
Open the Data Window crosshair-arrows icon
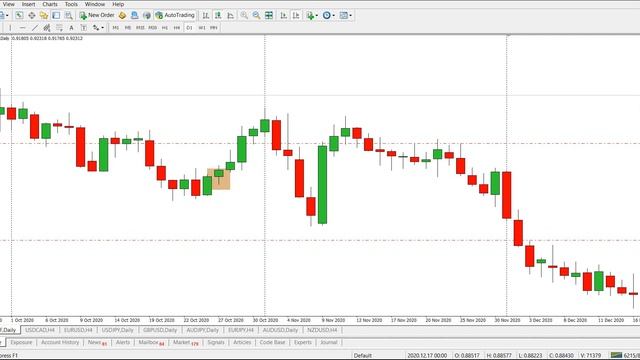pos(31,16)
